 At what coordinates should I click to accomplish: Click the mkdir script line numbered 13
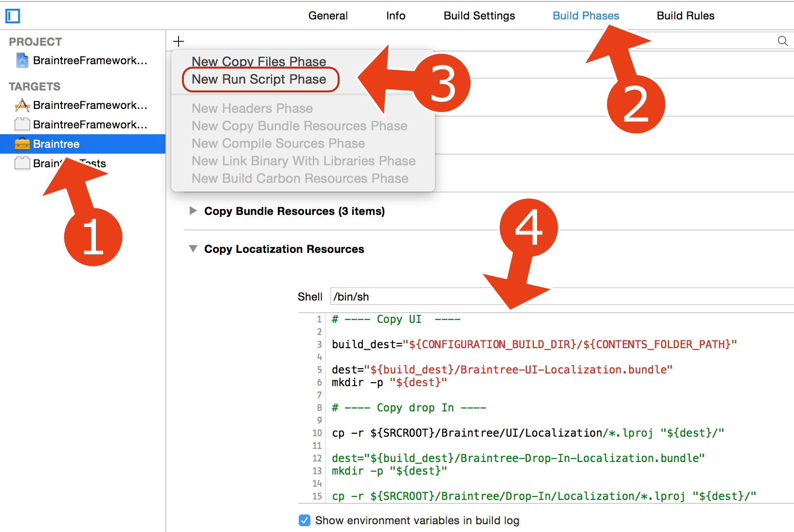[389, 471]
